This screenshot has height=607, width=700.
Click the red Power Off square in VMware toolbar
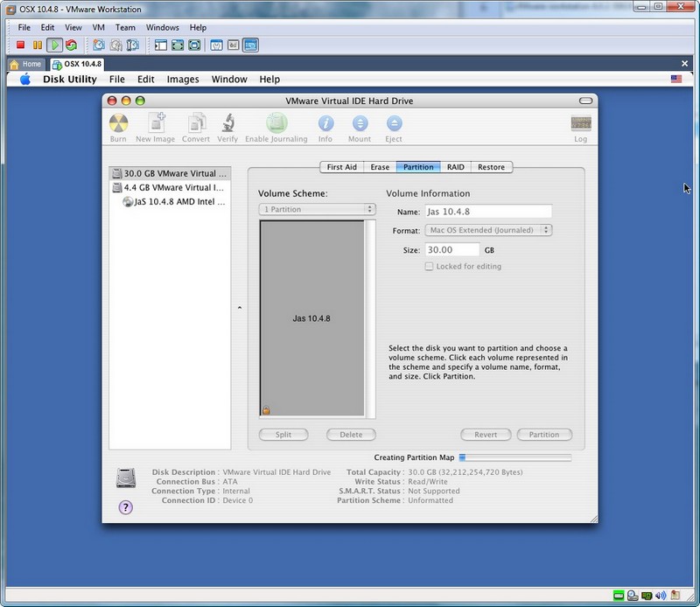pyautogui.click(x=20, y=45)
